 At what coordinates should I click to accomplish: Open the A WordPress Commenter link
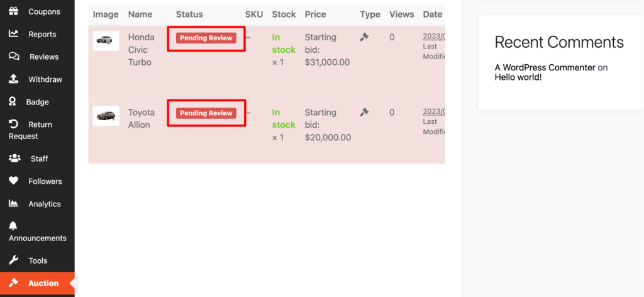point(545,67)
